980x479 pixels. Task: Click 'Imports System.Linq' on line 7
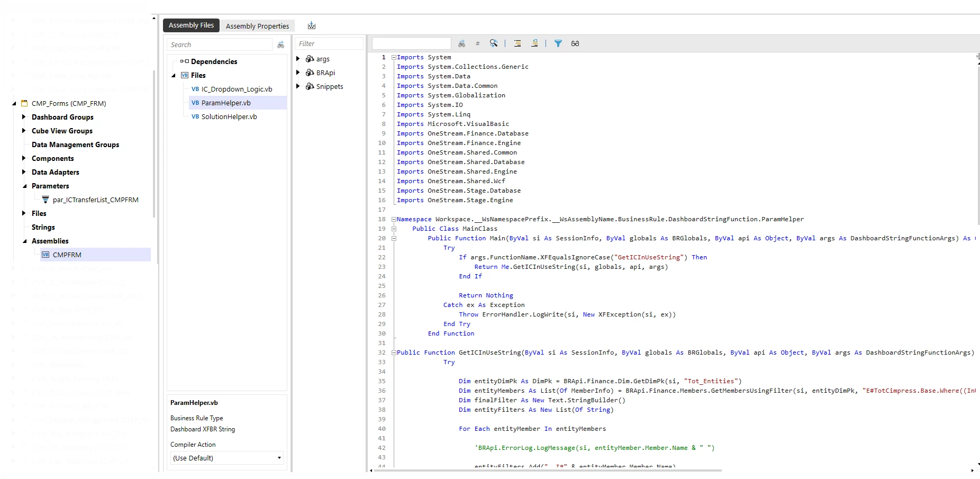[x=433, y=114]
